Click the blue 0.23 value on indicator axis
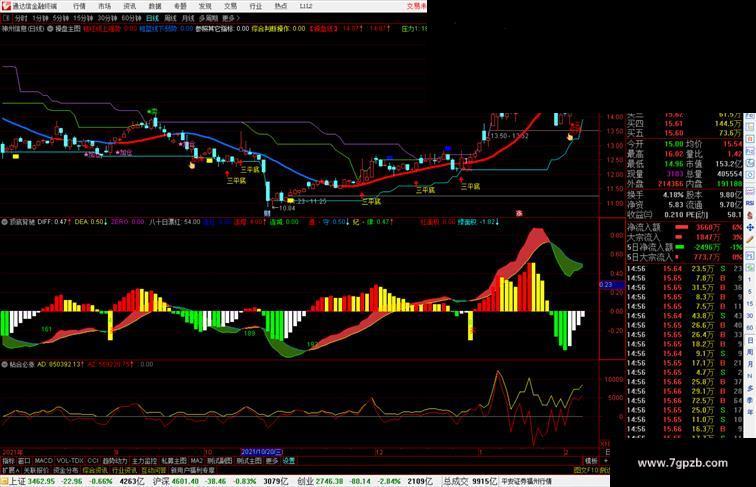The width and height of the screenshot is (756, 487). point(611,285)
